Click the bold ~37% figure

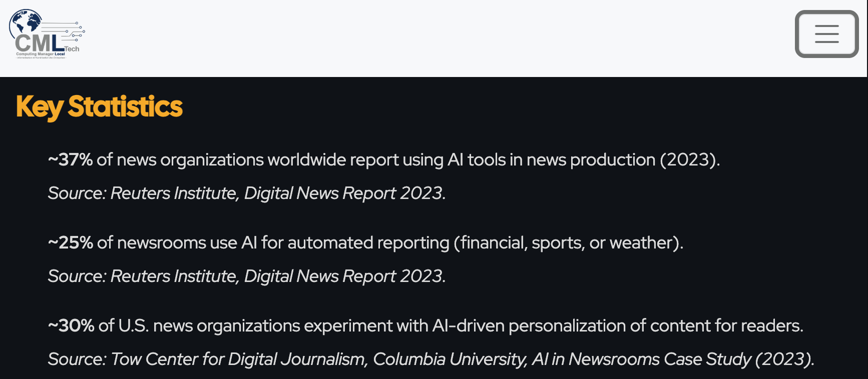coord(70,160)
